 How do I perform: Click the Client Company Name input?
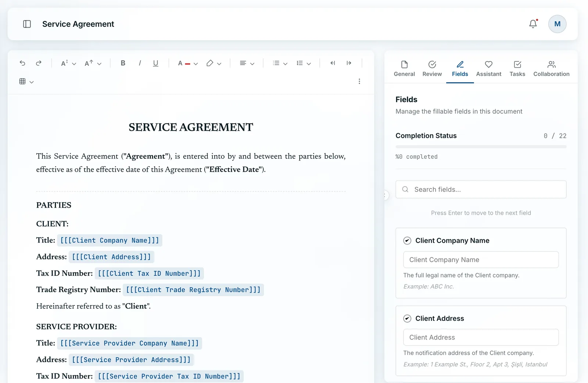pyautogui.click(x=481, y=260)
